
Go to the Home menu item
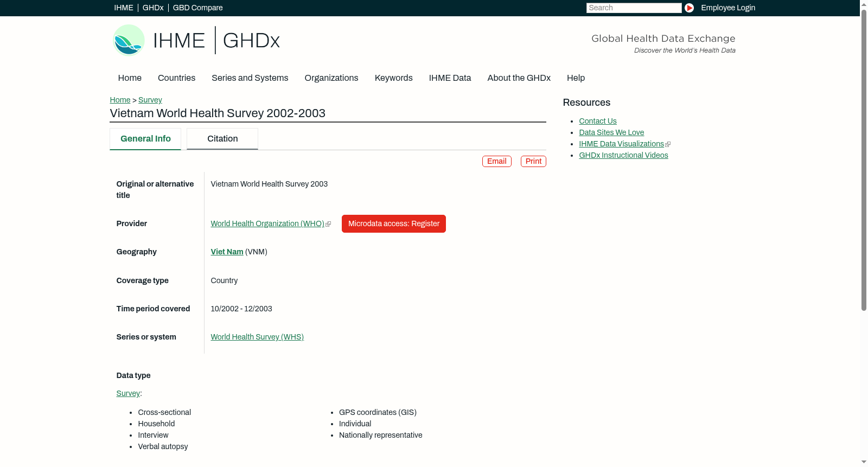click(130, 78)
